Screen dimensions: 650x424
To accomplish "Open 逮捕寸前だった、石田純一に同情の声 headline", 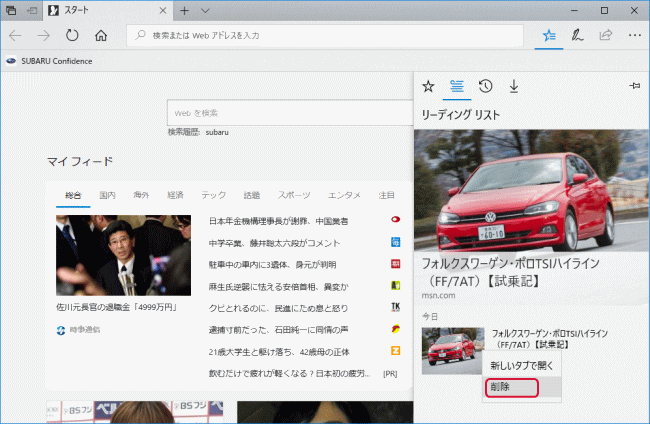I will click(x=278, y=330).
